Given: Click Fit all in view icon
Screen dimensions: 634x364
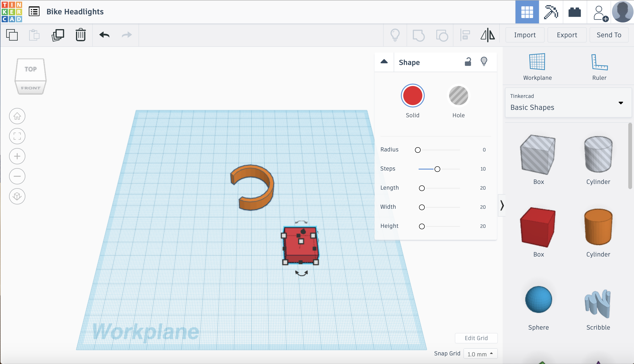Looking at the screenshot, I should click(17, 136).
